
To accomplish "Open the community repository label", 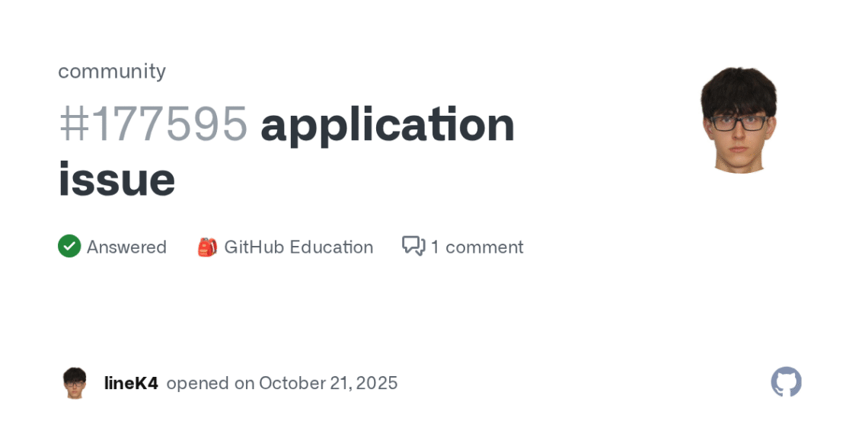I will tap(112, 71).
